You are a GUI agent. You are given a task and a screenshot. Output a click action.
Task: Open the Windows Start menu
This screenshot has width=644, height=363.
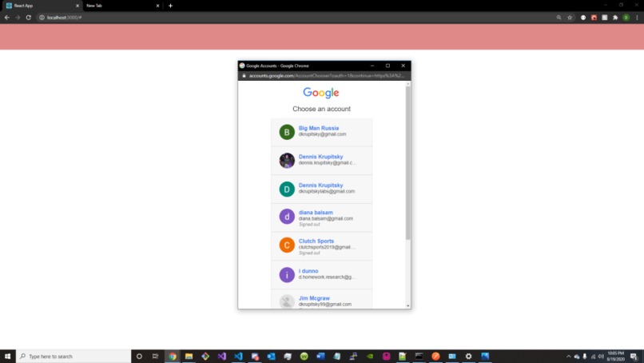[x=7, y=356]
